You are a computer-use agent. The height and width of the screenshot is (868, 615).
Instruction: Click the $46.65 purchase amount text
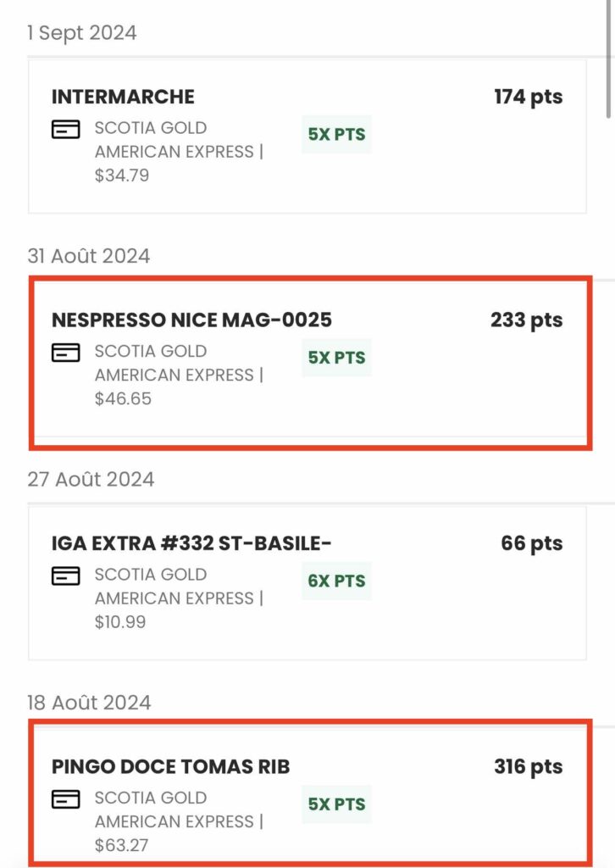123,398
